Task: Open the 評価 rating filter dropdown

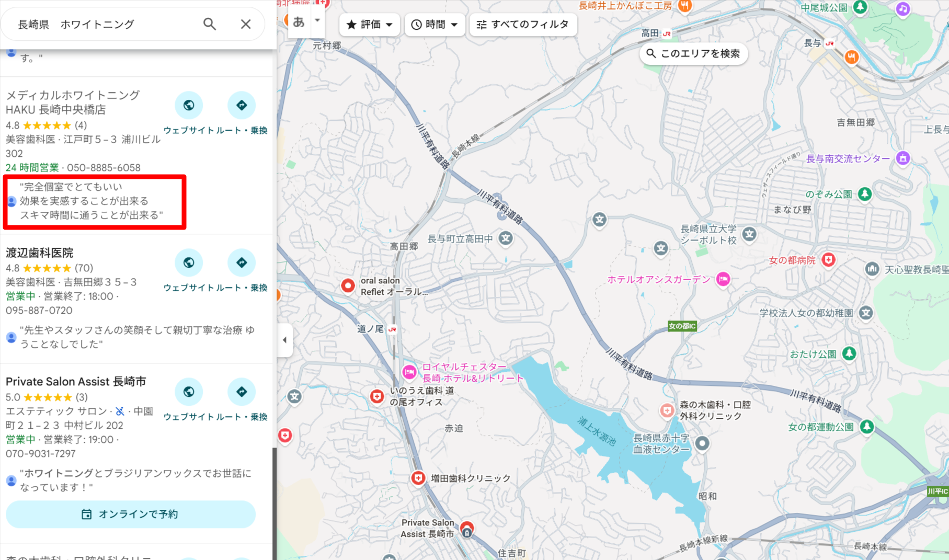Action: pyautogui.click(x=370, y=25)
